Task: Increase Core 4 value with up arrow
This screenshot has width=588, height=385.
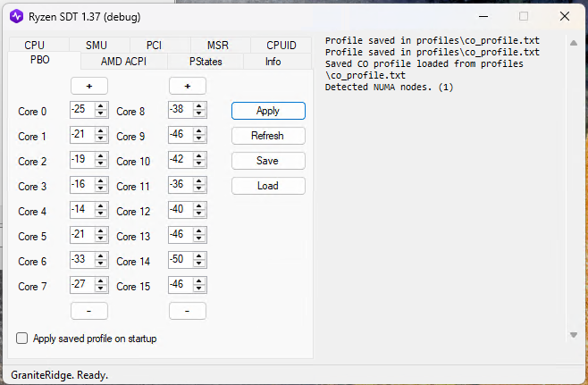Action: point(100,206)
